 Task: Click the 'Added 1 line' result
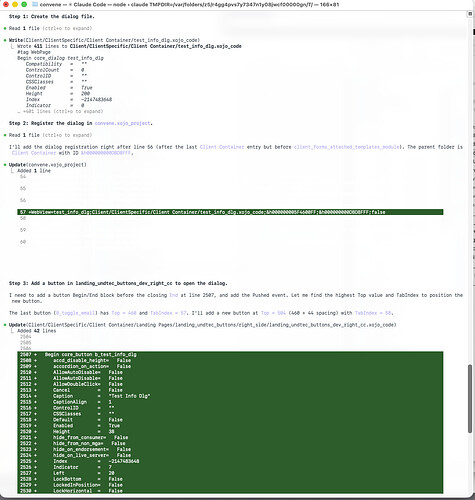34,171
